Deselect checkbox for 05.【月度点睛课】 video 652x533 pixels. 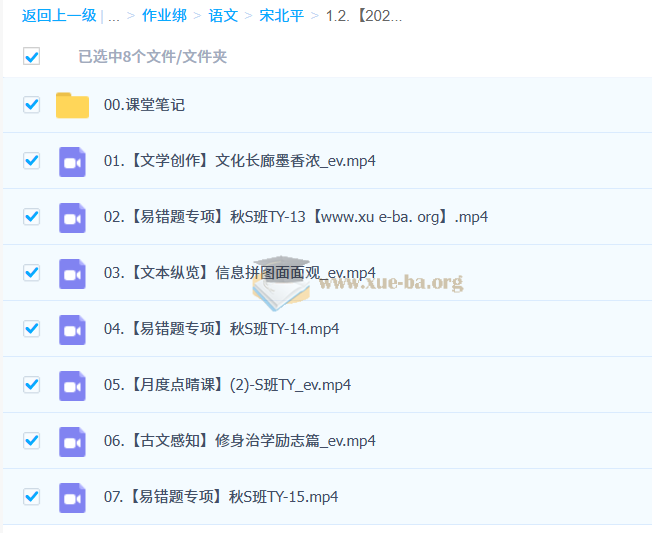coord(32,385)
